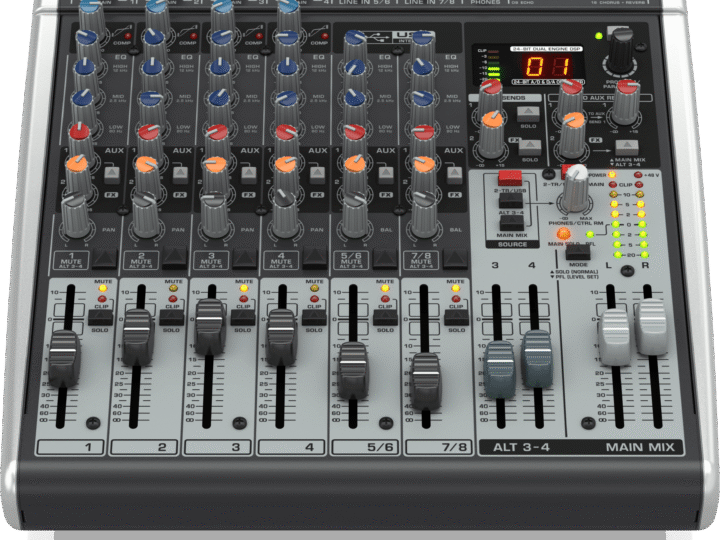Click the Main Mix left fader
The width and height of the screenshot is (720, 540).
(615, 338)
